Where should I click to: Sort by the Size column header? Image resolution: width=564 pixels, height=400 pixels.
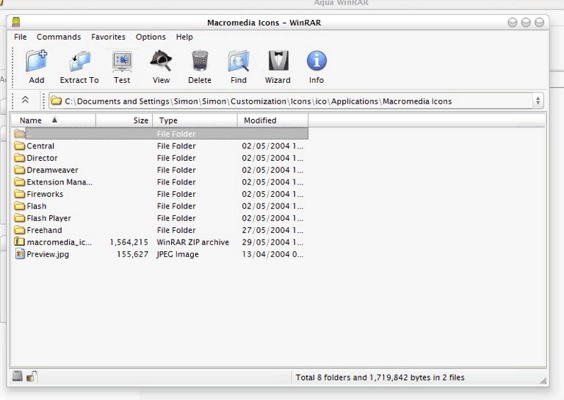124,120
